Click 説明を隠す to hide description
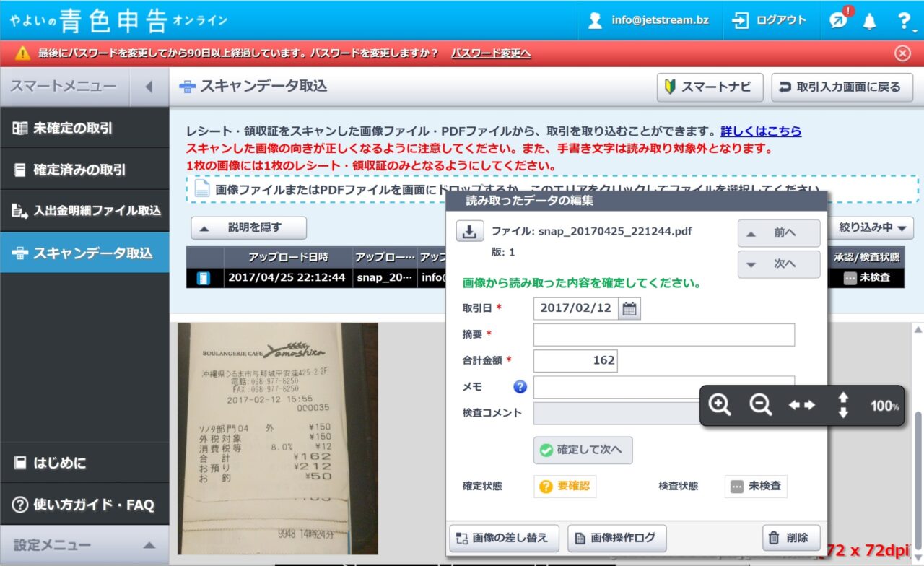924x566 pixels. (248, 228)
